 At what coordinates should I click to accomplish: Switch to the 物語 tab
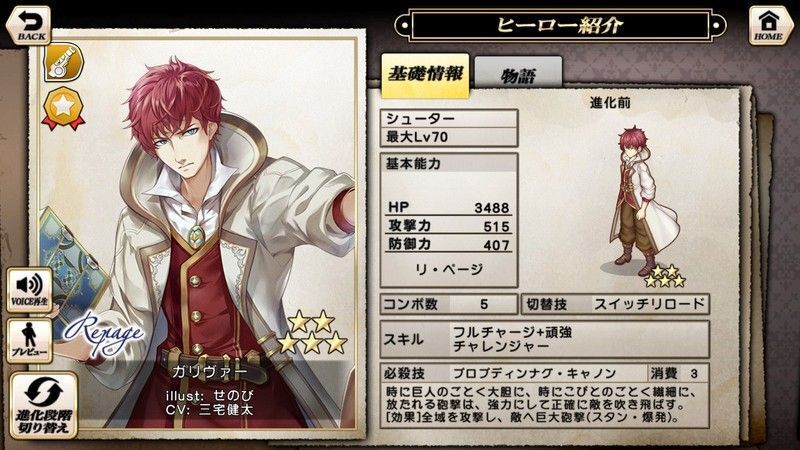(x=518, y=75)
